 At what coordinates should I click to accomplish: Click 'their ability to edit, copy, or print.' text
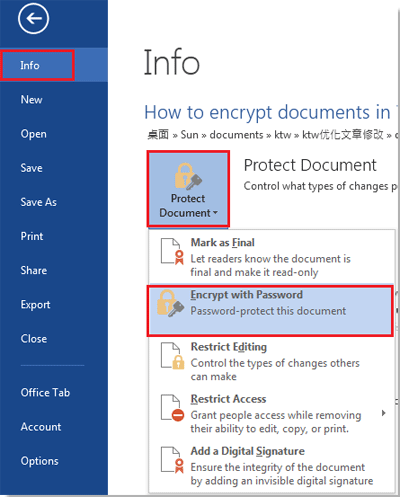pyautogui.click(x=269, y=429)
